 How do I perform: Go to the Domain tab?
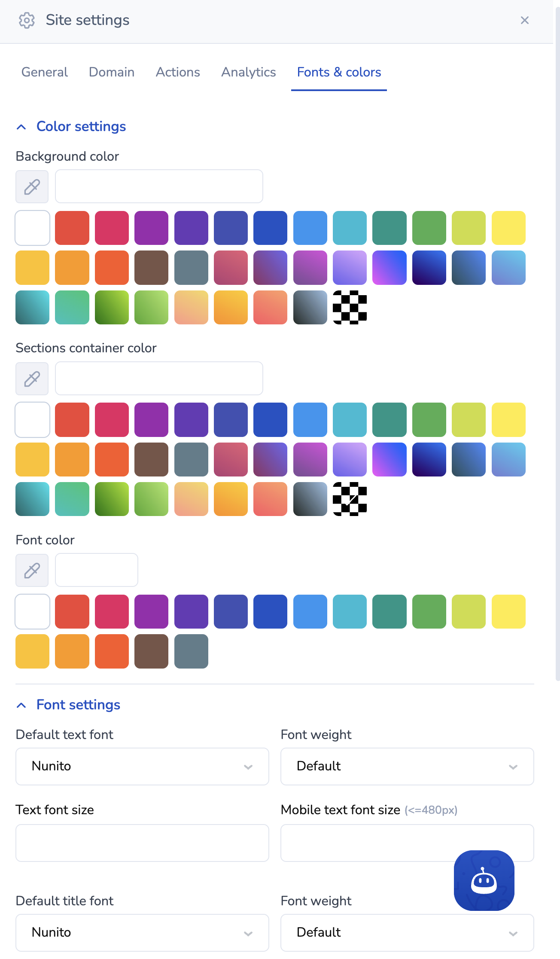click(x=112, y=72)
